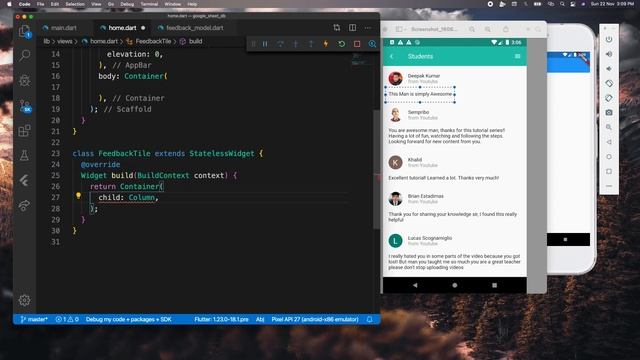Viewport: 640px width, 360px height.
Task: Click Step Out in debug toolbar
Action: tap(311, 44)
